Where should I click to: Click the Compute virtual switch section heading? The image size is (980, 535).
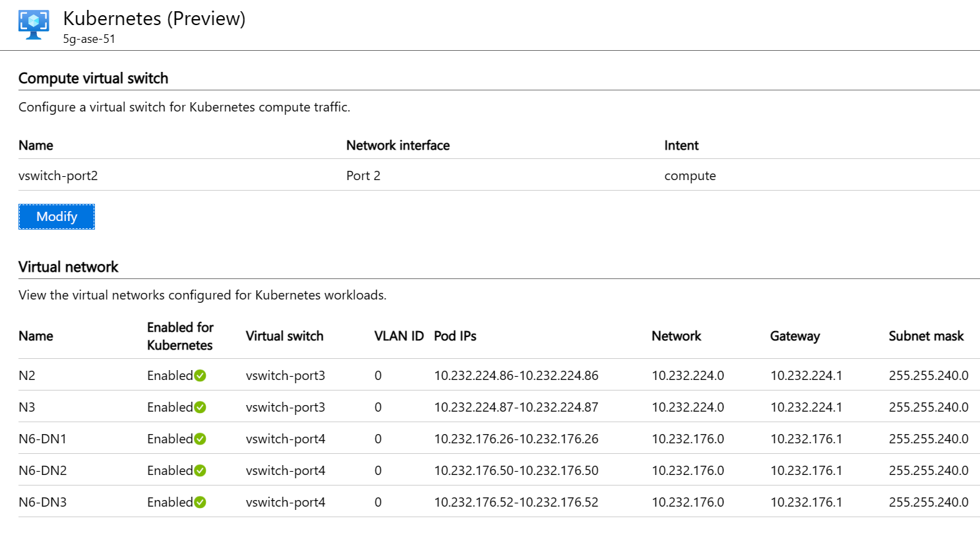tap(93, 79)
